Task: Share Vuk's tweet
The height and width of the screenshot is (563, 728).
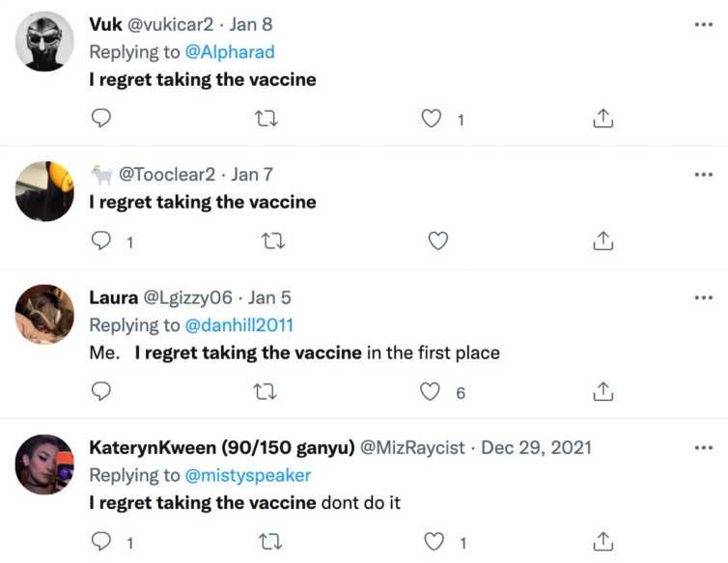Action: pos(602,119)
